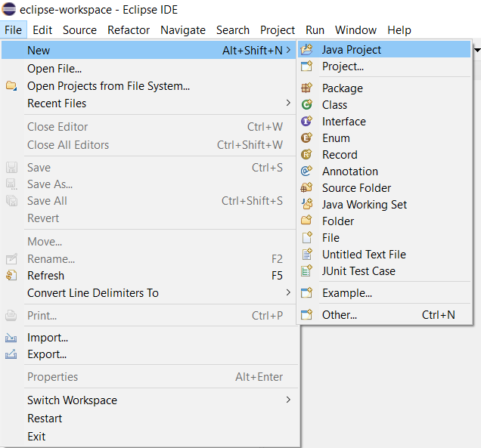Click the JUnit Test Case icon

click(x=306, y=271)
